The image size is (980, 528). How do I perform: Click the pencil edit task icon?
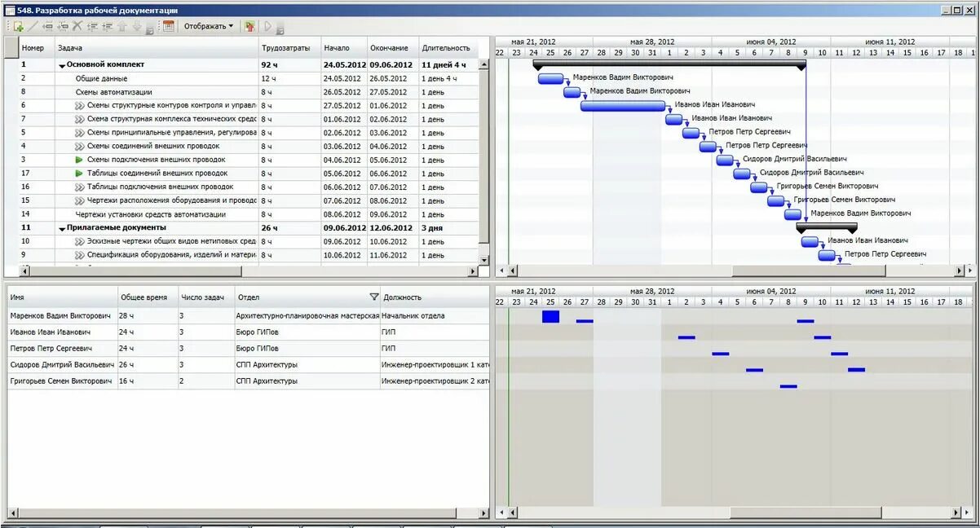pos(33,26)
